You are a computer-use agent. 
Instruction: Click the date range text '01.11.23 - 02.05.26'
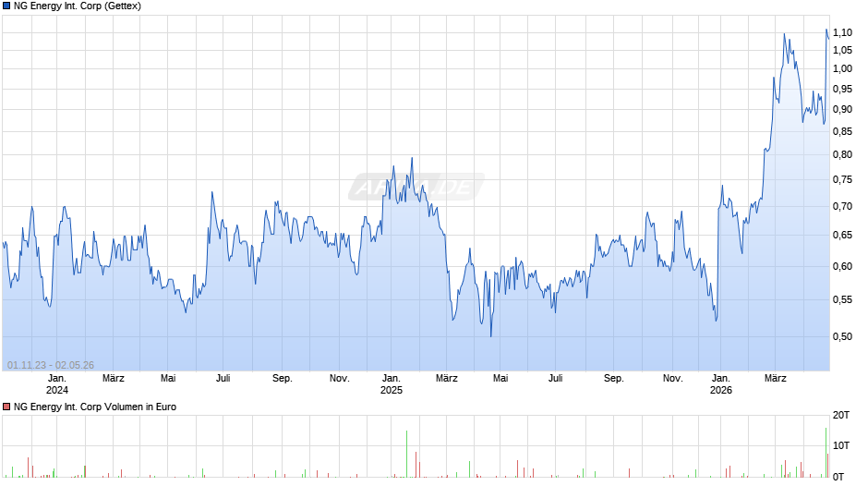coord(51,365)
